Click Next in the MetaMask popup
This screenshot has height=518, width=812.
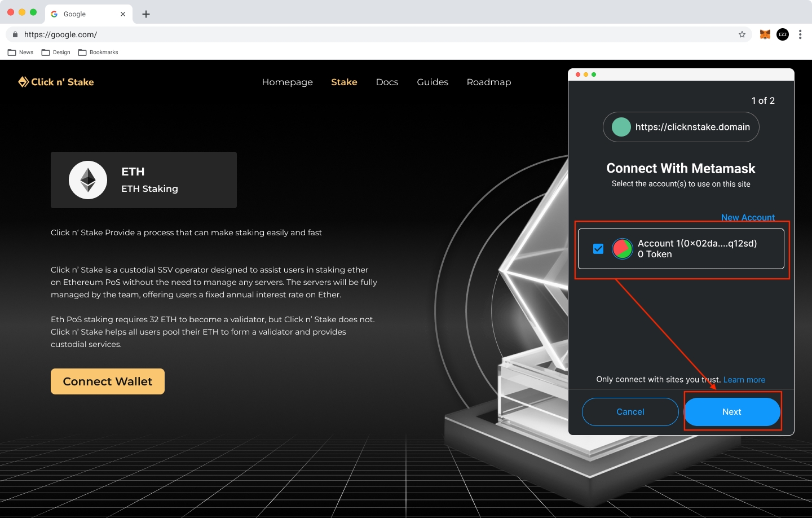click(732, 412)
